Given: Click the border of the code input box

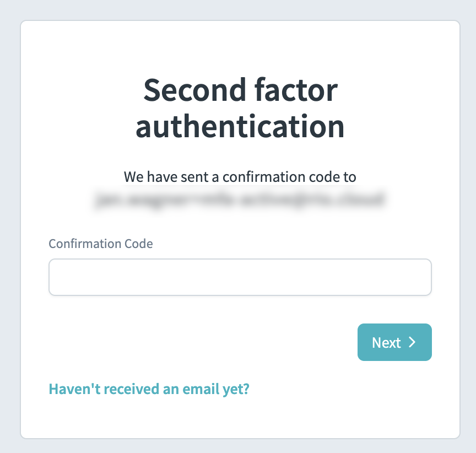Looking at the screenshot, I should [x=240, y=260].
